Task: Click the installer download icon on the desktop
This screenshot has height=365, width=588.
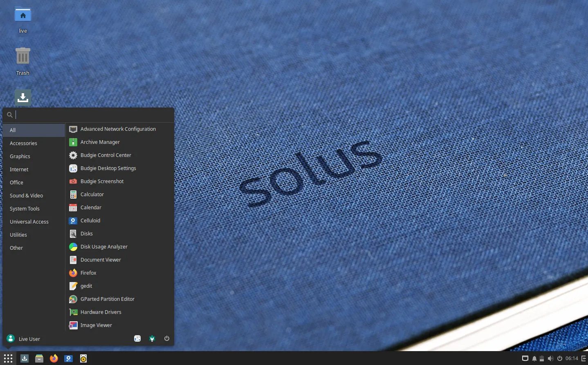Action: [x=23, y=98]
